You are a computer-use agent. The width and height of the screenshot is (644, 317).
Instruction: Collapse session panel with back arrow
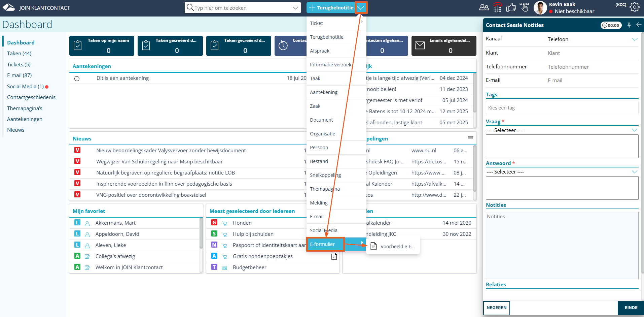(639, 25)
